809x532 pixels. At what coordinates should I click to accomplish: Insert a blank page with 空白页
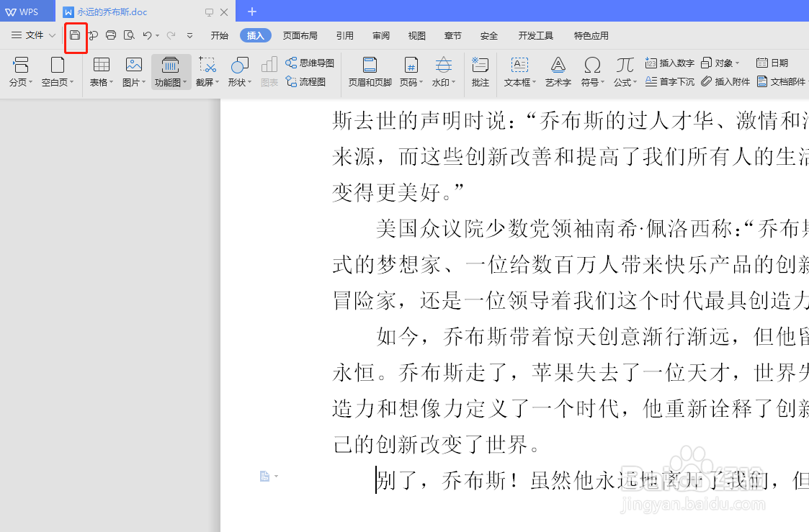coord(57,72)
